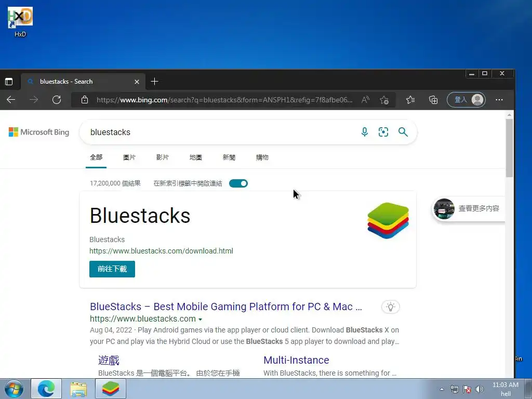
Task: Click BlueStacks icon in taskbar
Action: coord(111,389)
